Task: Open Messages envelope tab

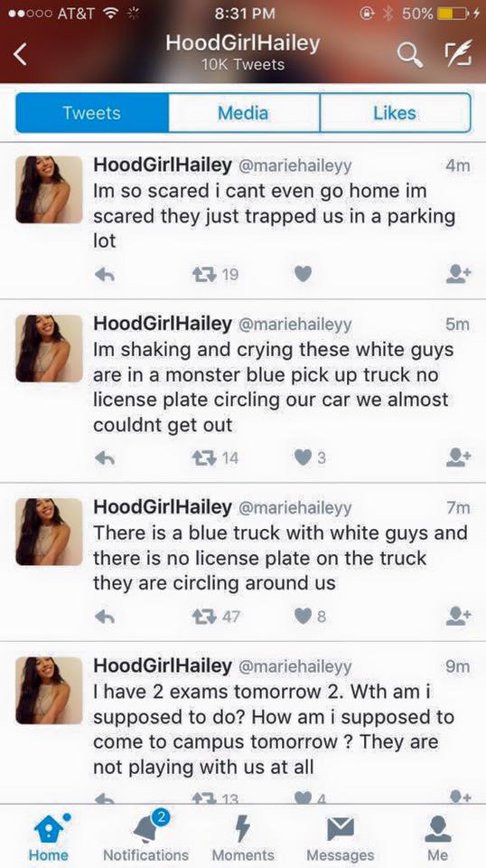Action: (340, 835)
